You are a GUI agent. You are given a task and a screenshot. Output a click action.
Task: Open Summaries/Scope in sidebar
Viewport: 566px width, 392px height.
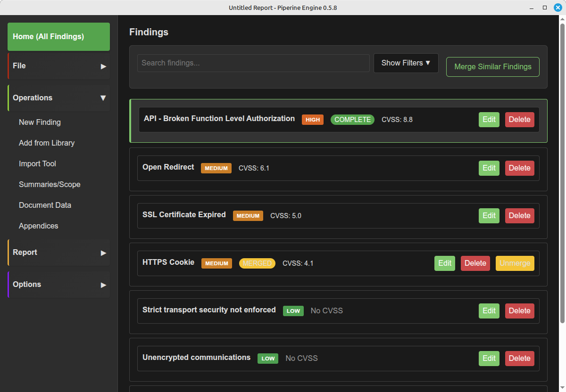[x=50, y=185]
